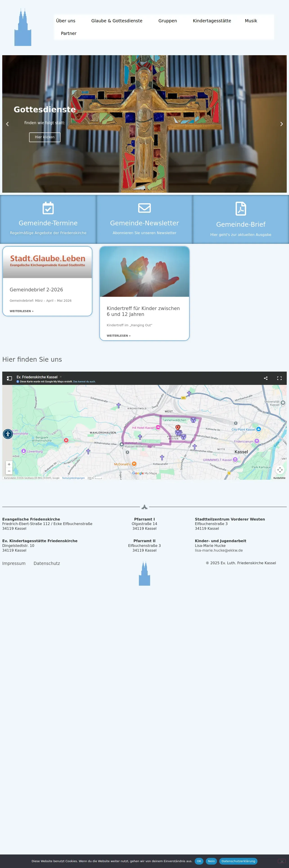Screen dimensions: 289x868
Task: Click the Fridericianum map marker
Action: click(x=257, y=441)
